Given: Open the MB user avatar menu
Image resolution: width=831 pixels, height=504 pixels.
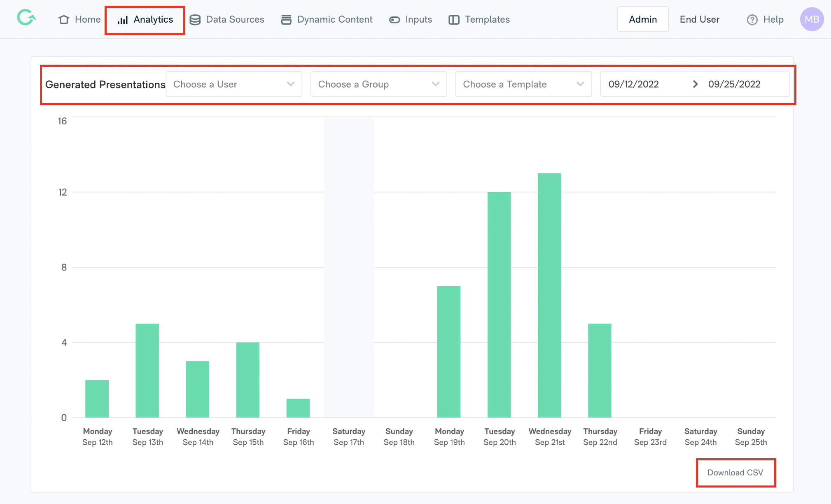Looking at the screenshot, I should 812,19.
